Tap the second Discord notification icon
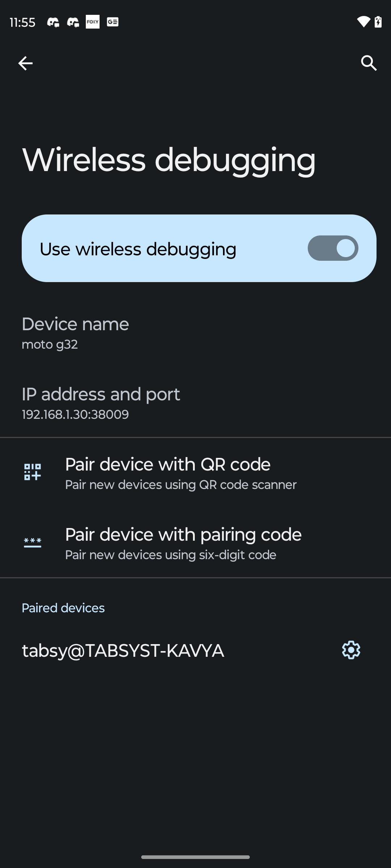Viewport: 391px width, 868px height. point(73,22)
